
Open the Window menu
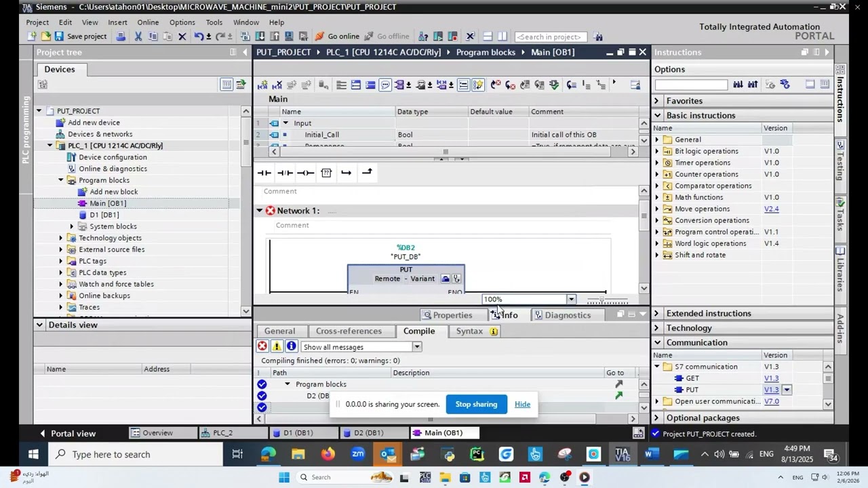point(246,22)
